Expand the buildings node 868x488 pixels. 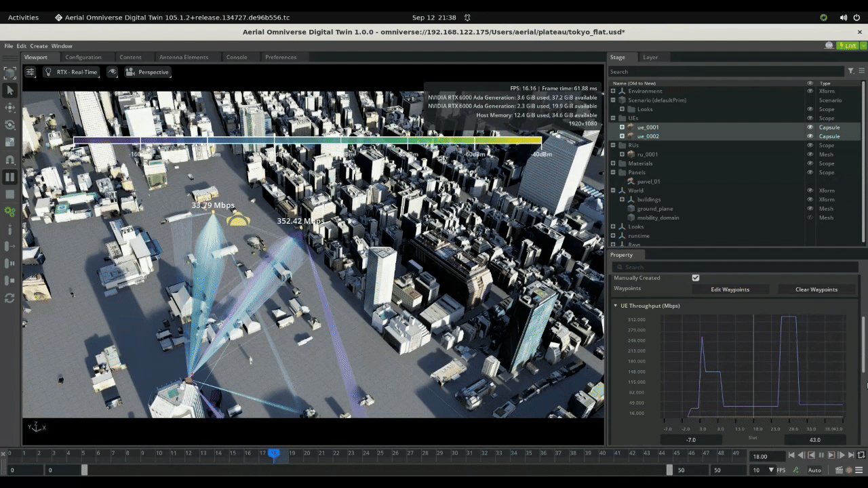click(622, 199)
